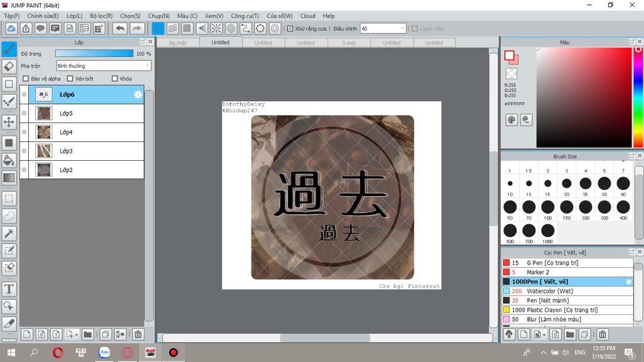Open the Chỉnh sửa(E) menu
Viewport: 644px width, 362px height.
[43, 16]
